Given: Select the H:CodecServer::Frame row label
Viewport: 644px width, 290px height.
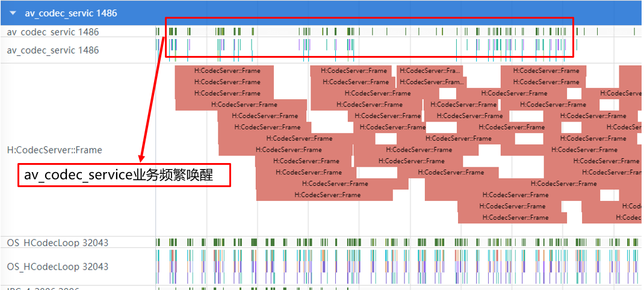Looking at the screenshot, I should [55, 150].
